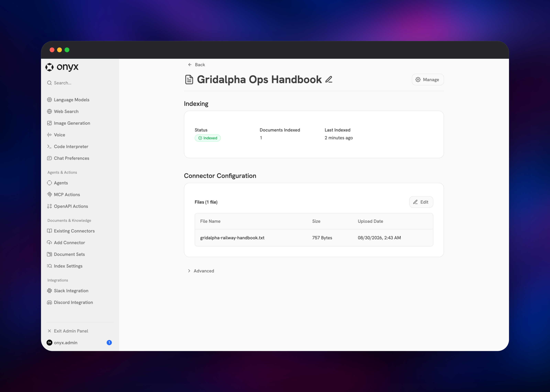Viewport: 550px width, 392px height.
Task: Click the X icon beside Exit Admin Panel
Action: coord(49,331)
